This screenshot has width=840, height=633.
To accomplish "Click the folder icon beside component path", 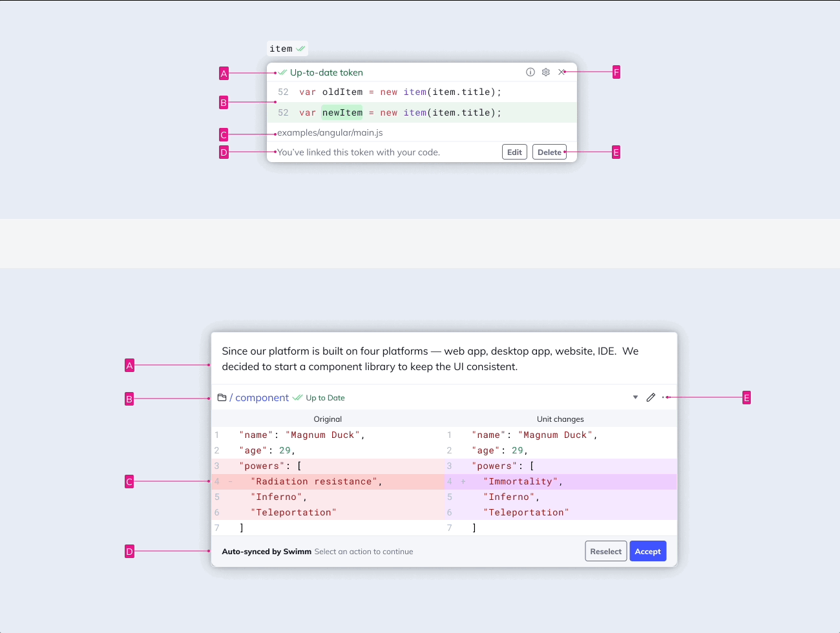I will 222,398.
